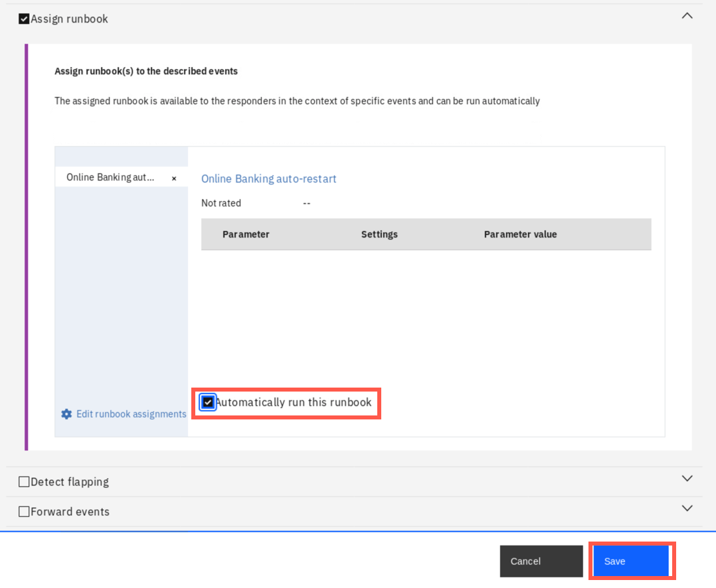
Task: Select the Online Banking aut... runbook tab
Action: point(110,178)
